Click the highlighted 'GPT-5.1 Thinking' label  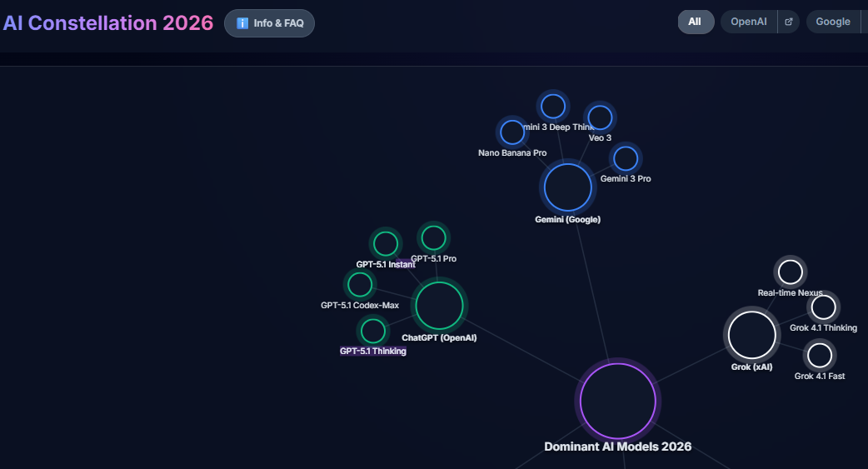point(373,351)
